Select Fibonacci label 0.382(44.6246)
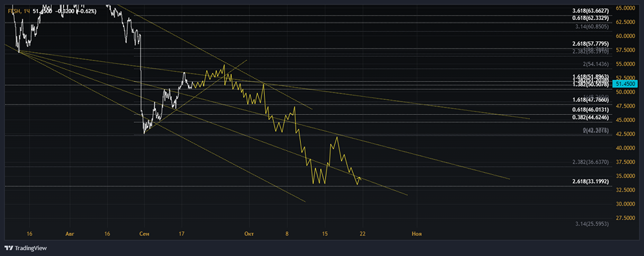Image resolution: width=644 pixels, height=256 pixels. click(x=591, y=117)
